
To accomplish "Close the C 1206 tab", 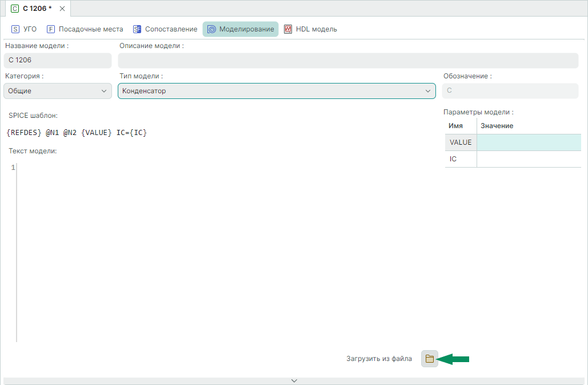I will click(62, 9).
